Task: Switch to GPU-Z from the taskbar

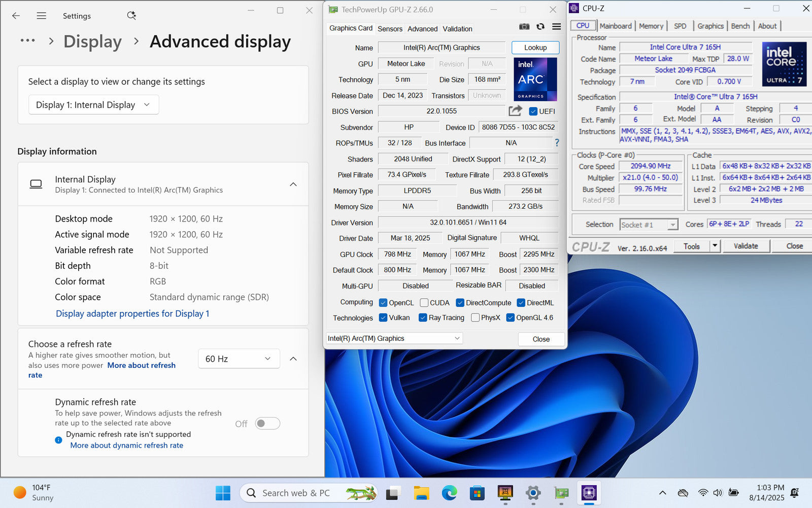Action: tap(561, 493)
